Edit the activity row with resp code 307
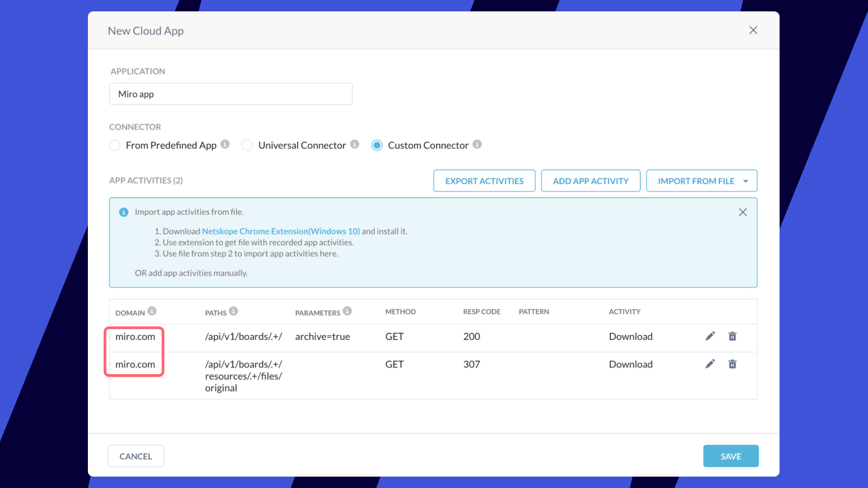Viewport: 868px width, 488px height. (710, 364)
